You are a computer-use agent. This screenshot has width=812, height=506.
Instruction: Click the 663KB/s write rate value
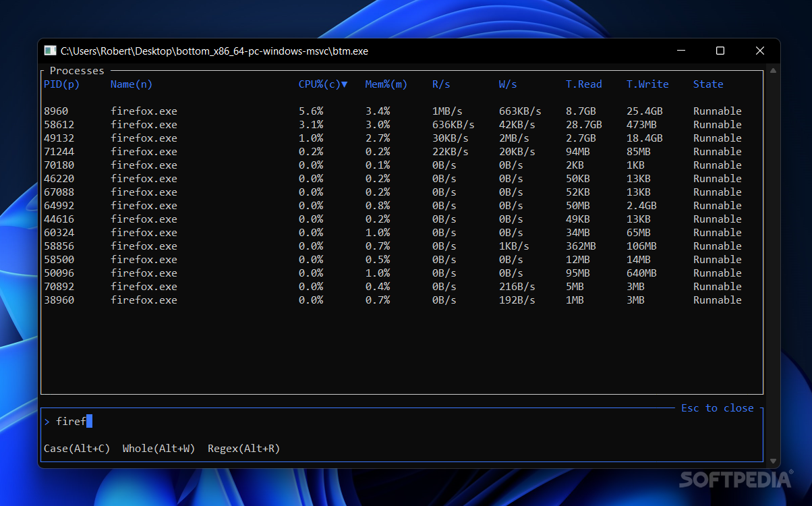click(x=520, y=111)
